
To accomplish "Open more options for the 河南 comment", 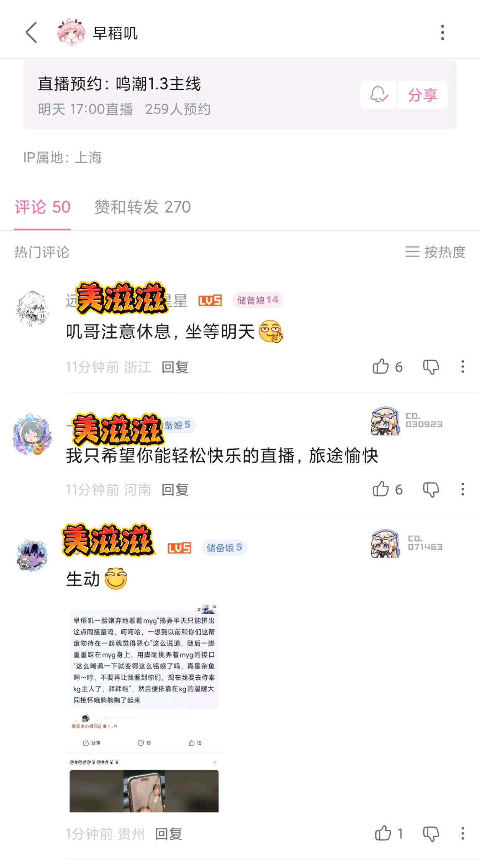I will pos(462,489).
